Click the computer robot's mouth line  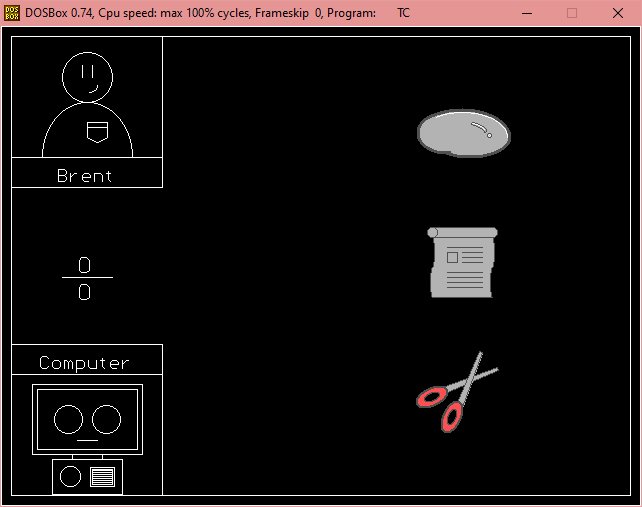[87, 440]
